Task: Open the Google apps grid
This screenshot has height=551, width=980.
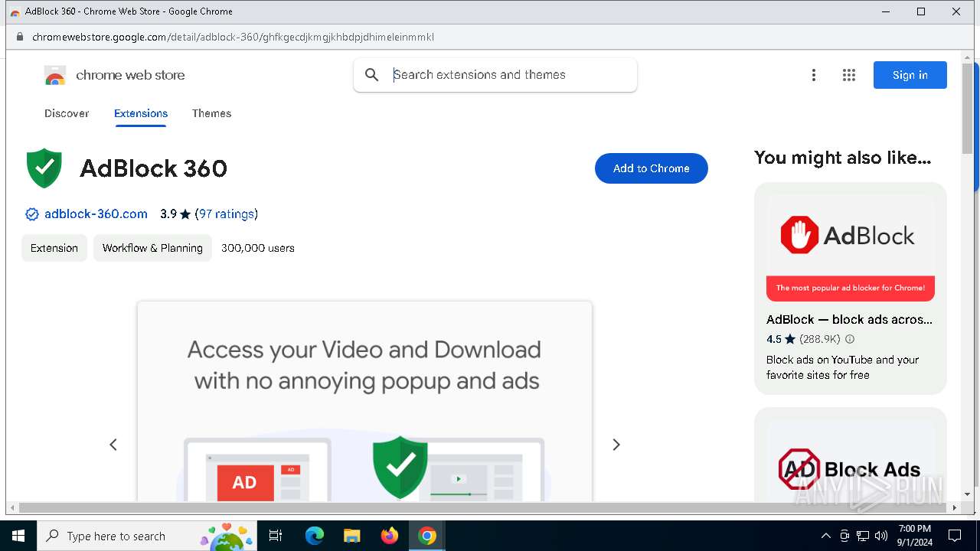Action: point(848,75)
